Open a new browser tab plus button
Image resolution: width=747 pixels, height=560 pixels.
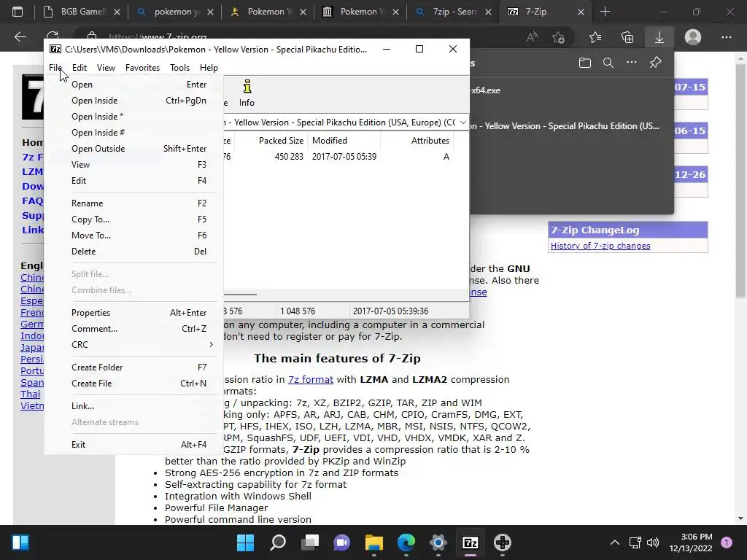click(x=605, y=12)
